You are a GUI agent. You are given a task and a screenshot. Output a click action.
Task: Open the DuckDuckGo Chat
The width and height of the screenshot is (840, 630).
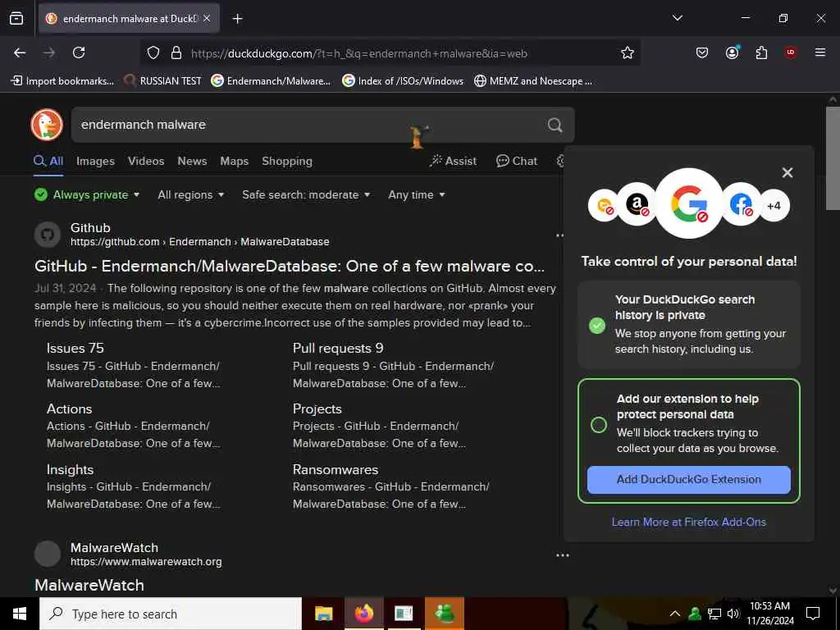517,161
